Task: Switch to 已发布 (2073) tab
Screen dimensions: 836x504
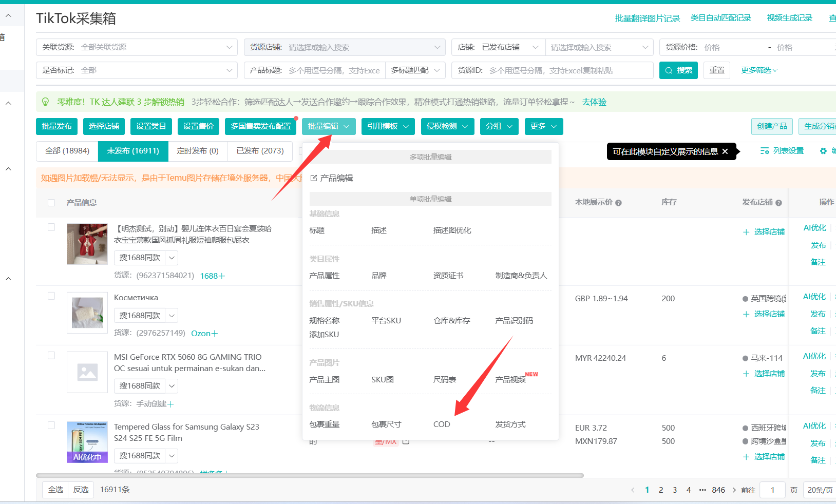Action: click(x=260, y=151)
